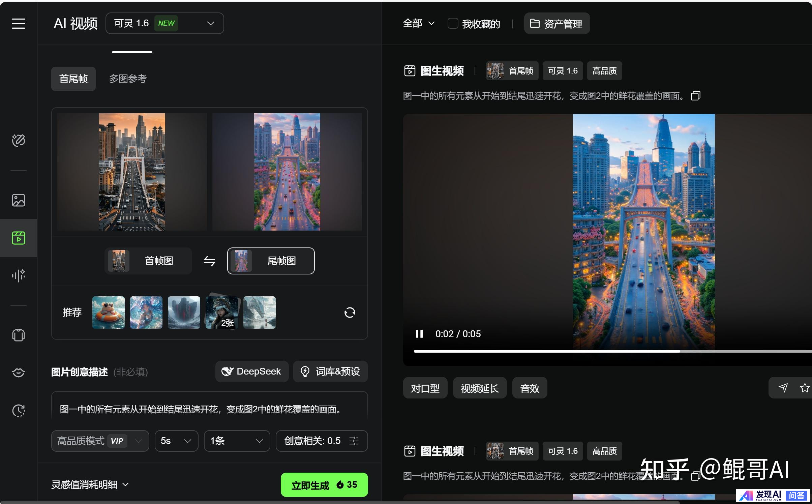Click the 立即生成 button
The image size is (812, 504).
point(324,485)
